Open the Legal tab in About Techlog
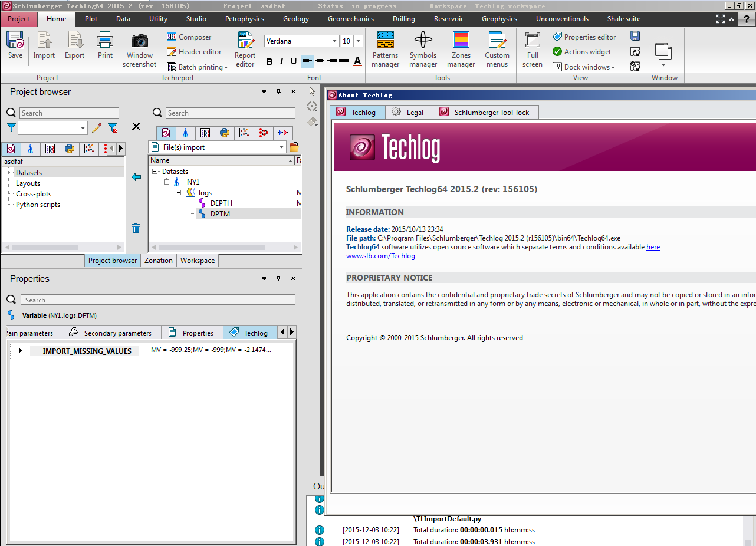756x546 pixels. click(x=409, y=112)
